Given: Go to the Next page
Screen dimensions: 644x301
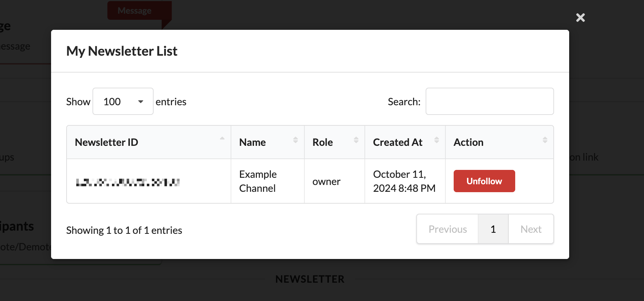Looking at the screenshot, I should [531, 229].
